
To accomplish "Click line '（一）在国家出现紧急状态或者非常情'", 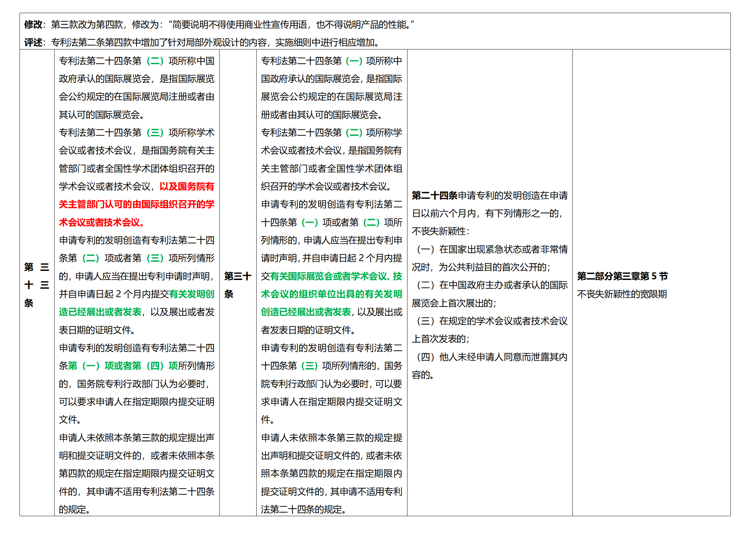I will point(490,249).
